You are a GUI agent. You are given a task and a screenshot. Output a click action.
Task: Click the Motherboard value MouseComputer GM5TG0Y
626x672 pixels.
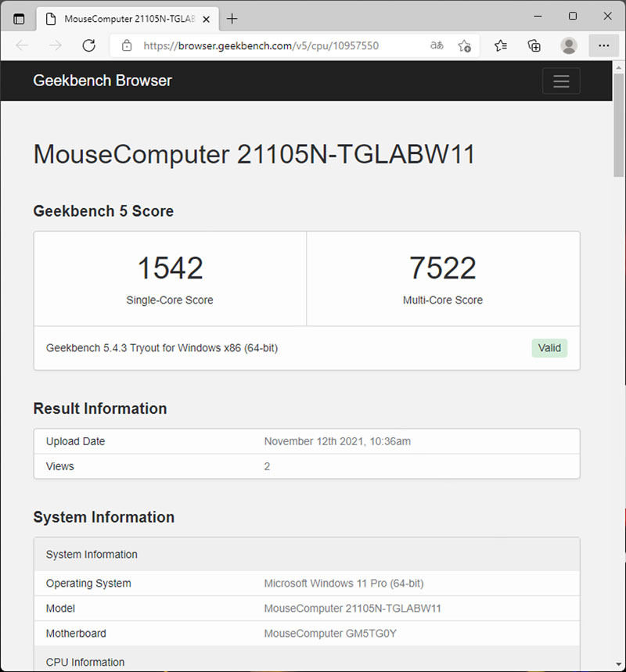pos(330,634)
